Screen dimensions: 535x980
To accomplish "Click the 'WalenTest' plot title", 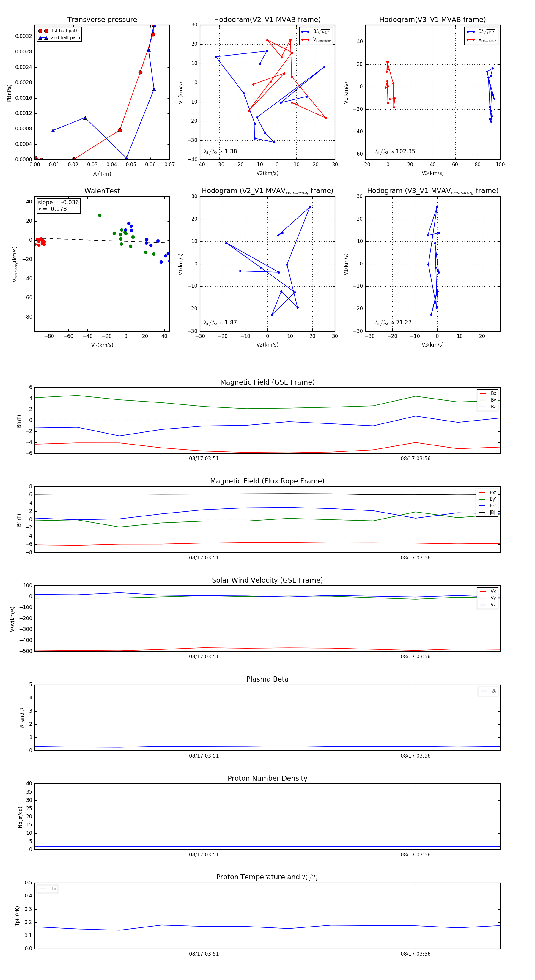I will tap(102, 191).
